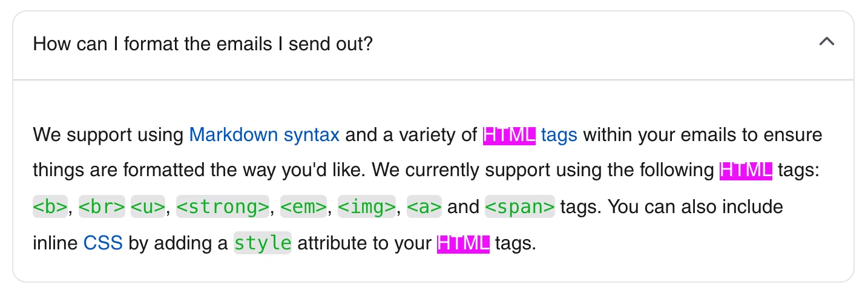Click the highlighted HTML before 'tags:'
Viewport: 868px width, 293px height.
746,171
